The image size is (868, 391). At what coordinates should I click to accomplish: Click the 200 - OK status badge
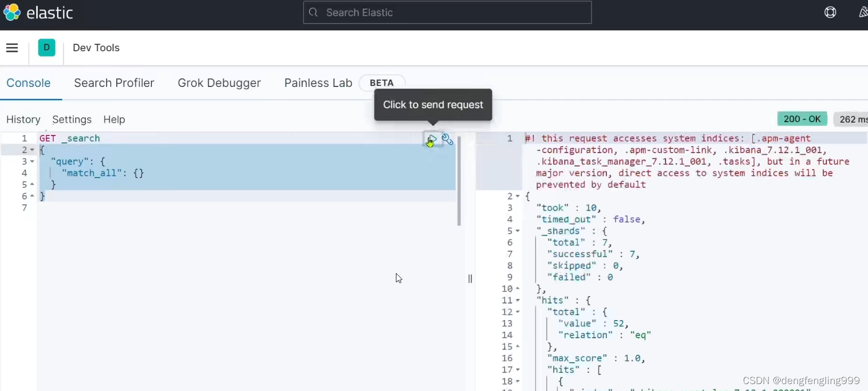point(802,119)
